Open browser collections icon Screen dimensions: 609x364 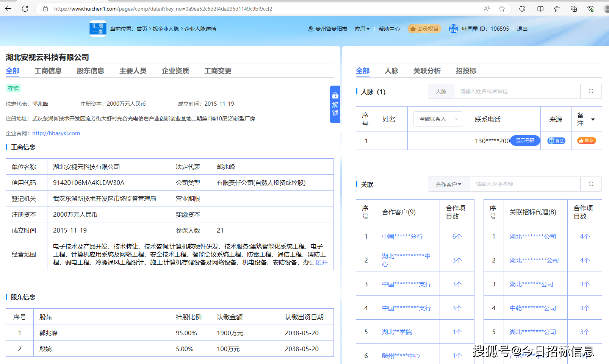tap(574, 9)
